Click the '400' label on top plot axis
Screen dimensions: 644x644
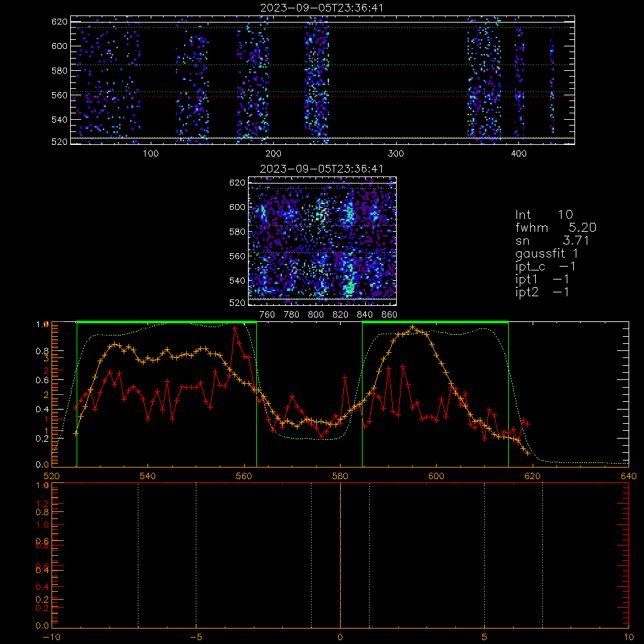518,154
